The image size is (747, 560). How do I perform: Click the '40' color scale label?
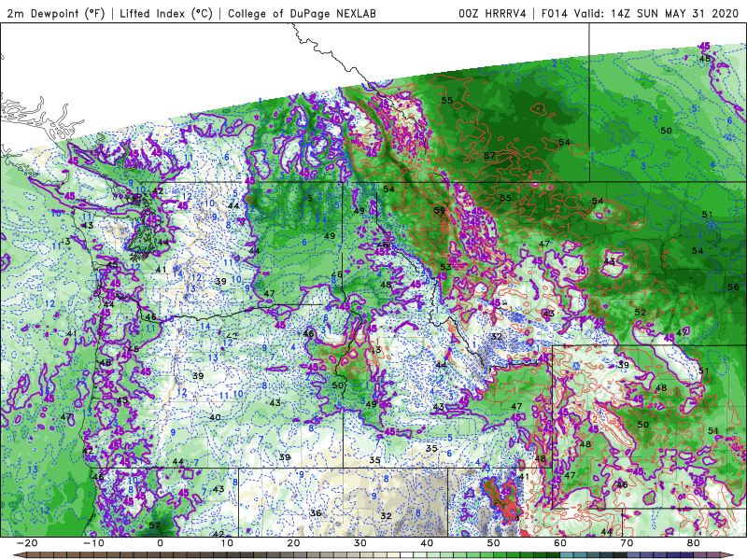(x=427, y=543)
